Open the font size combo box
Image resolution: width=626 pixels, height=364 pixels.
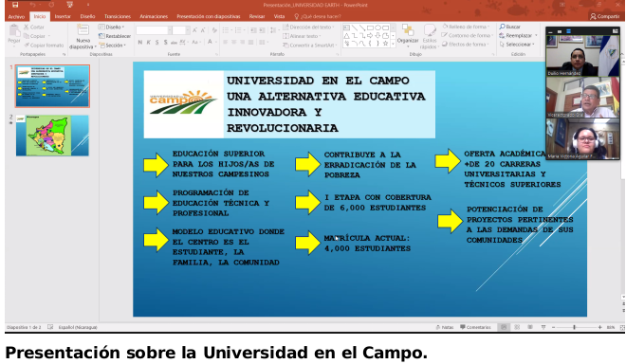[180, 30]
